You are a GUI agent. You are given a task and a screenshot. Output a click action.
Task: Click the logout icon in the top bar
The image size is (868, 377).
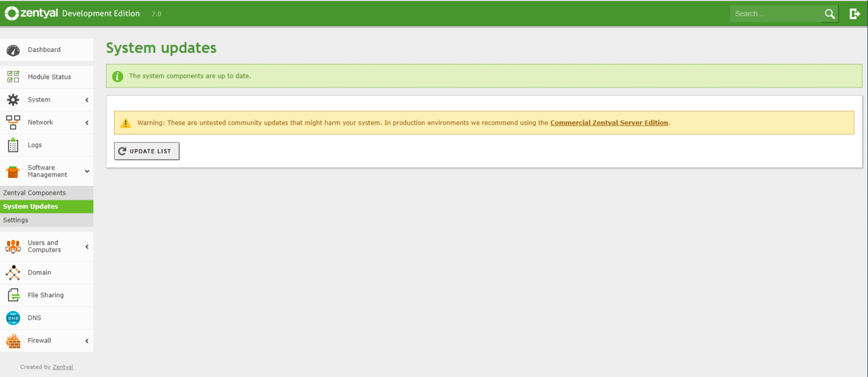click(x=855, y=14)
